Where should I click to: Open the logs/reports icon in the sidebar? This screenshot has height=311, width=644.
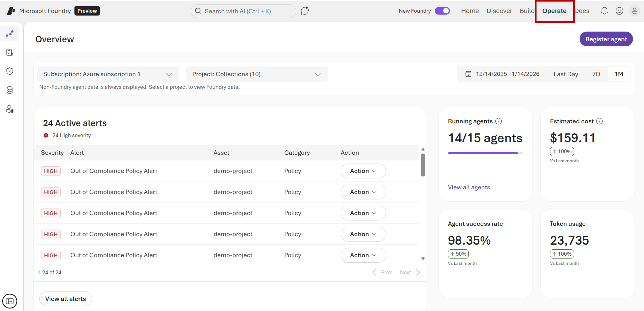click(x=10, y=52)
